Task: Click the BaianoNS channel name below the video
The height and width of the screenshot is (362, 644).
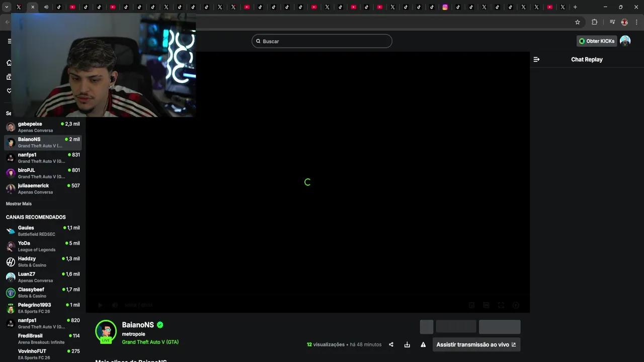Action: (138, 325)
